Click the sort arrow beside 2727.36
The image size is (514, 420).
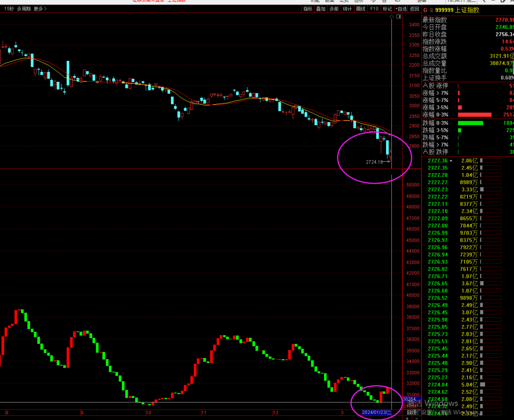(451, 160)
